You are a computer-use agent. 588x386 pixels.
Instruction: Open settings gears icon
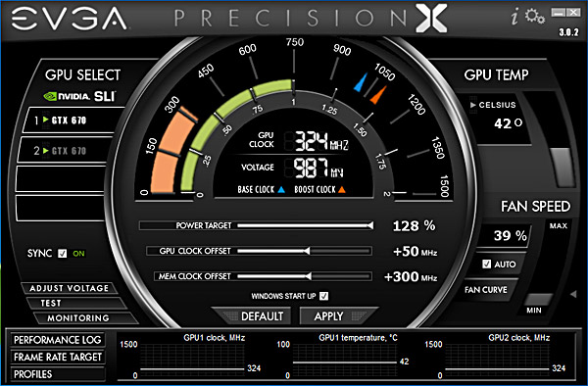click(x=535, y=16)
